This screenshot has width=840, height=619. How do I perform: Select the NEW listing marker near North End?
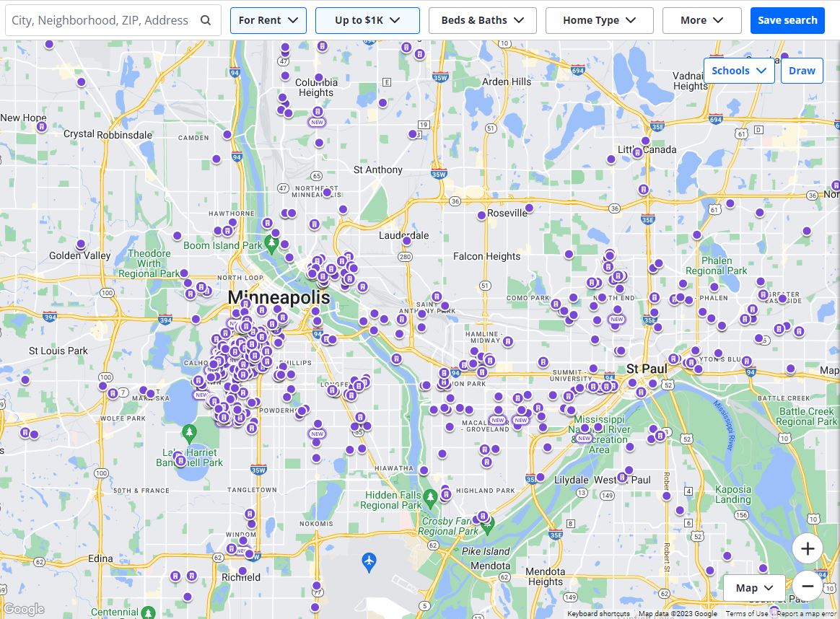(616, 319)
